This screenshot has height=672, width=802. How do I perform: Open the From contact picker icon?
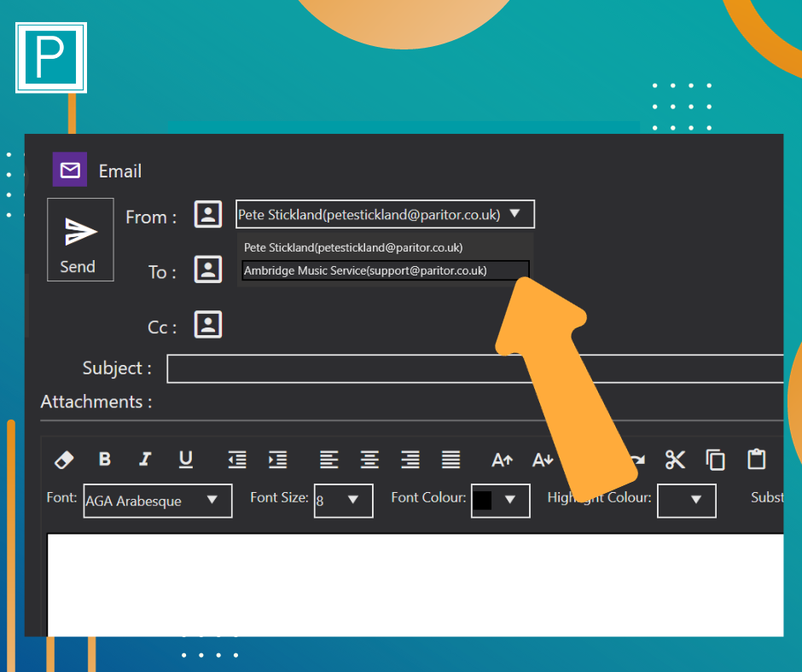(208, 214)
